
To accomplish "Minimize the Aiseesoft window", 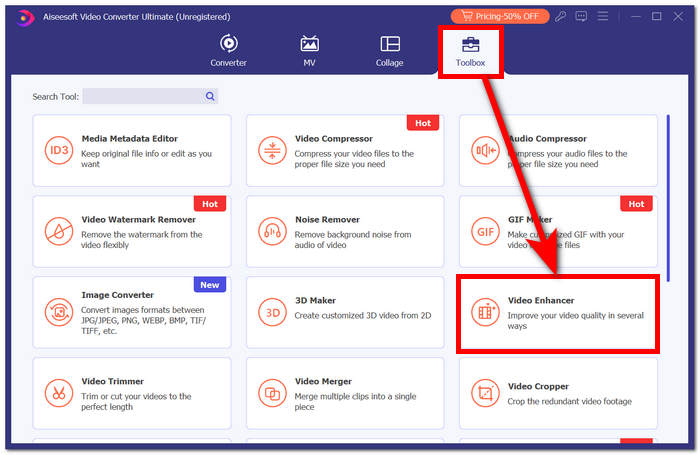I will point(636,17).
